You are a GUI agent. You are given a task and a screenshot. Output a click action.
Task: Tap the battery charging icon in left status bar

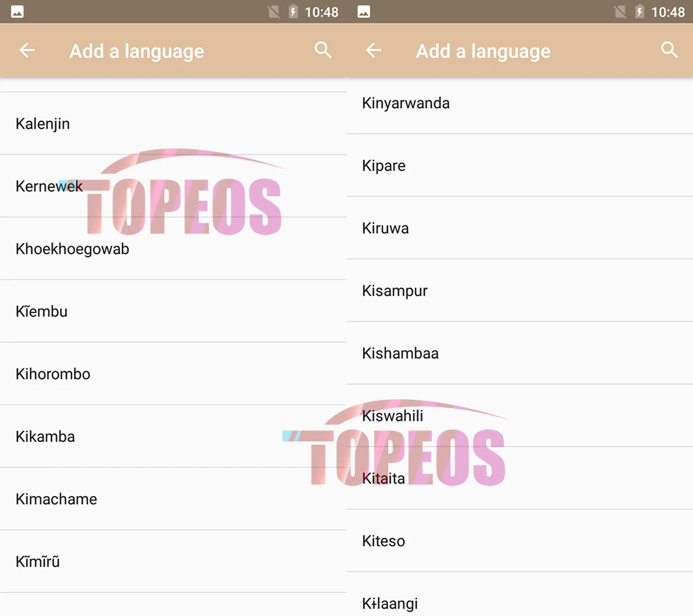[293, 12]
